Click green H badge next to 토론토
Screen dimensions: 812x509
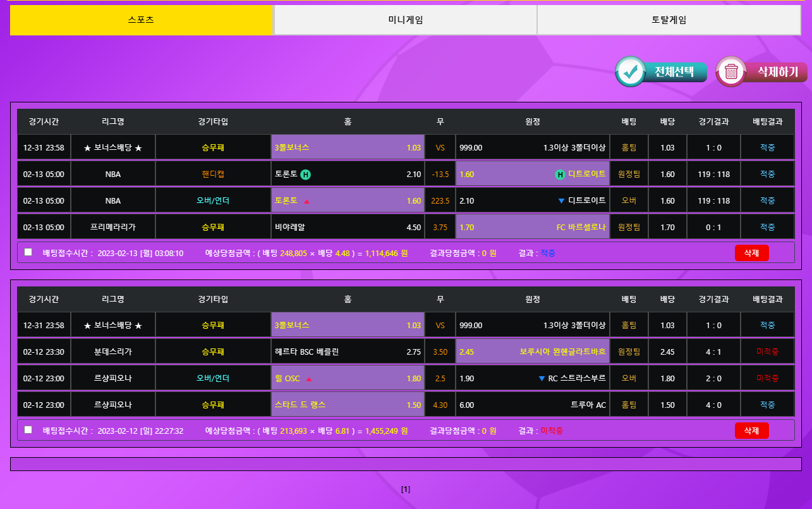pos(305,175)
